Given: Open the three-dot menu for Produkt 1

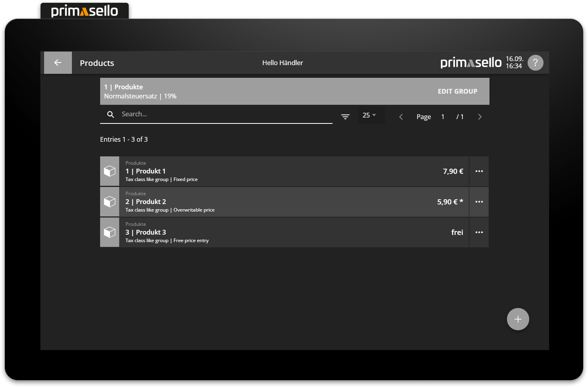Looking at the screenshot, I should tap(479, 171).
